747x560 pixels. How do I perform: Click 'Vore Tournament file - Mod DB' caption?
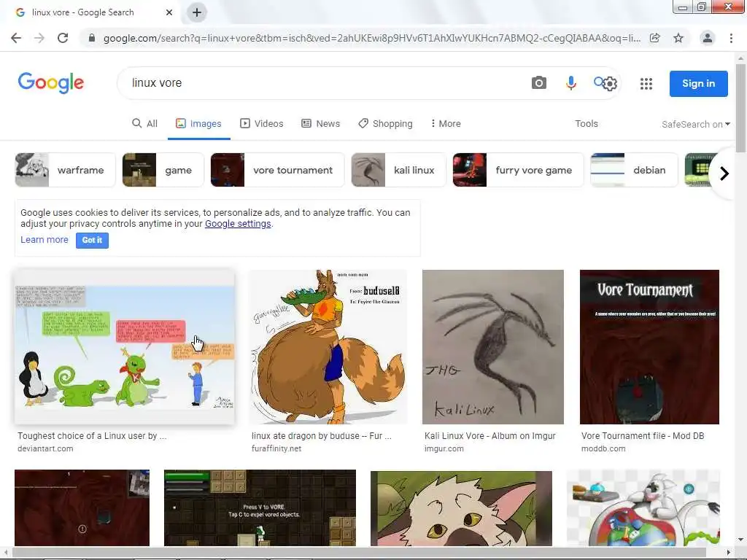(x=643, y=436)
